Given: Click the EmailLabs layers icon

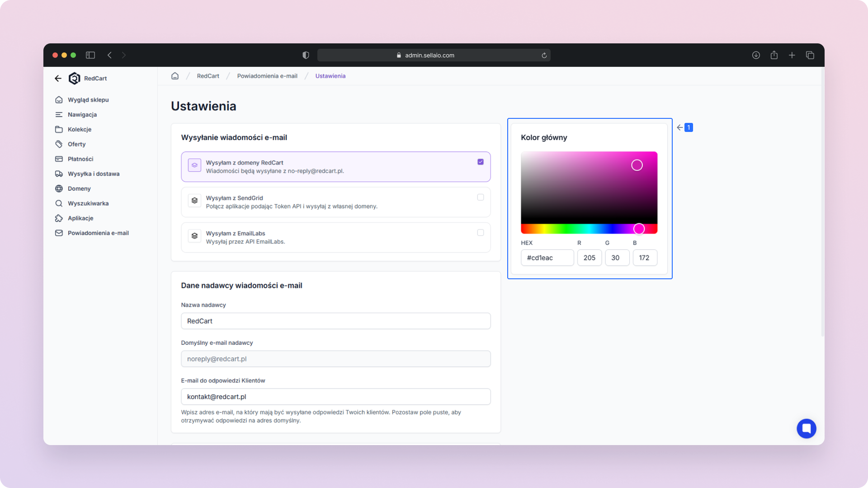Looking at the screenshot, I should click(x=194, y=236).
